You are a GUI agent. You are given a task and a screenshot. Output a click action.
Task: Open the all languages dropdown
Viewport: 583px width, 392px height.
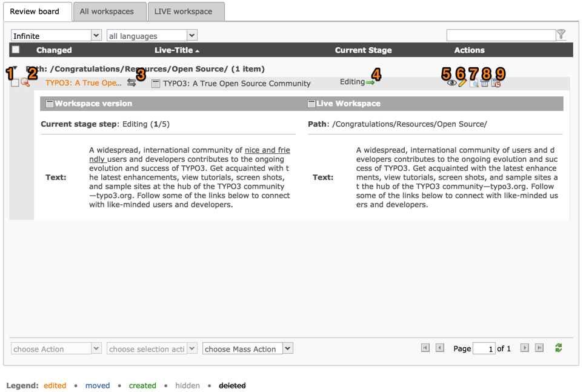click(192, 36)
